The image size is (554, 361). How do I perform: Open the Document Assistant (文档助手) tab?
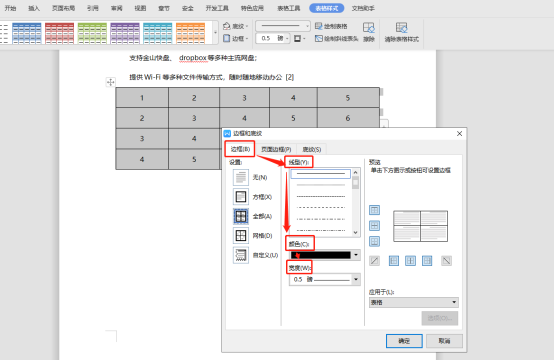tap(363, 8)
